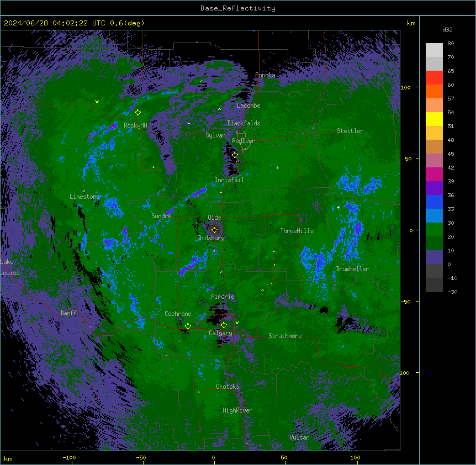Click the -100 tick on the right axis

click(x=404, y=373)
